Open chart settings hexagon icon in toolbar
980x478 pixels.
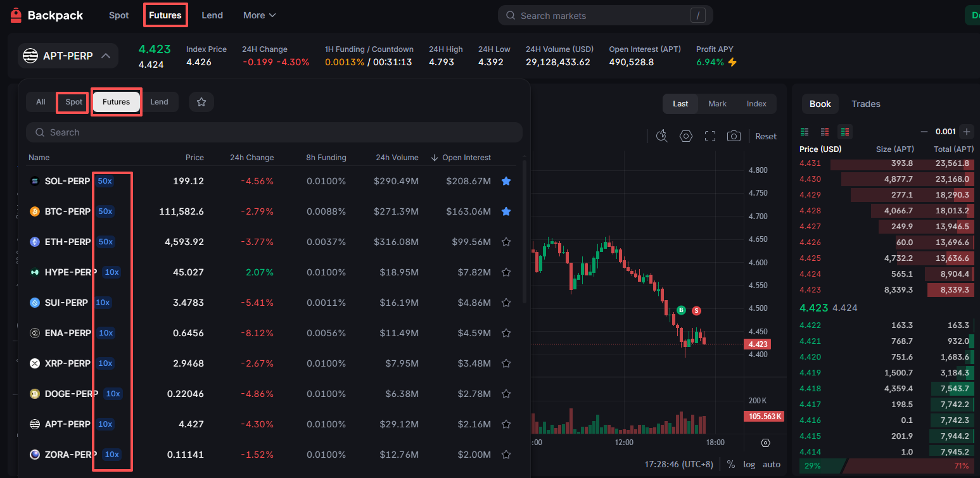coord(685,136)
